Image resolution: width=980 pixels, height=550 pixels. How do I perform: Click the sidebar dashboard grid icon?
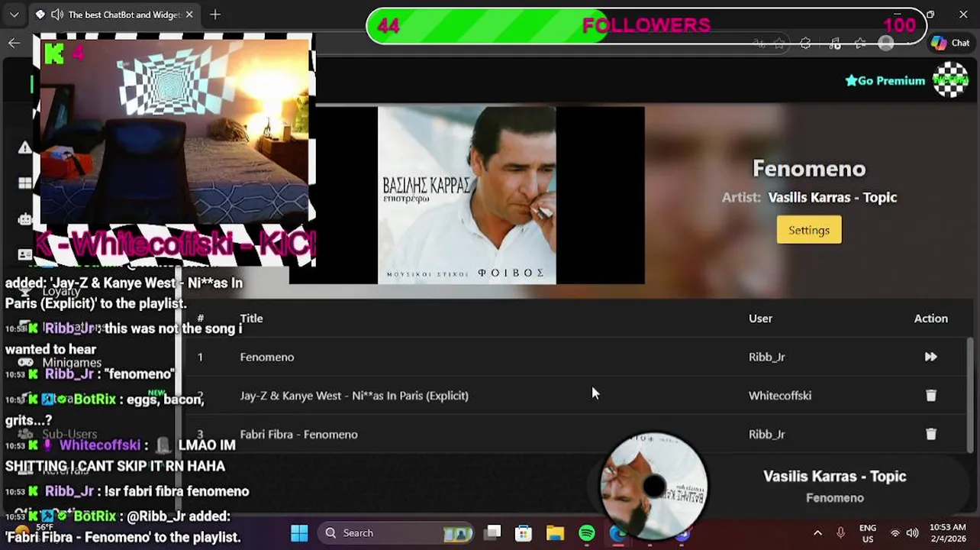[24, 183]
